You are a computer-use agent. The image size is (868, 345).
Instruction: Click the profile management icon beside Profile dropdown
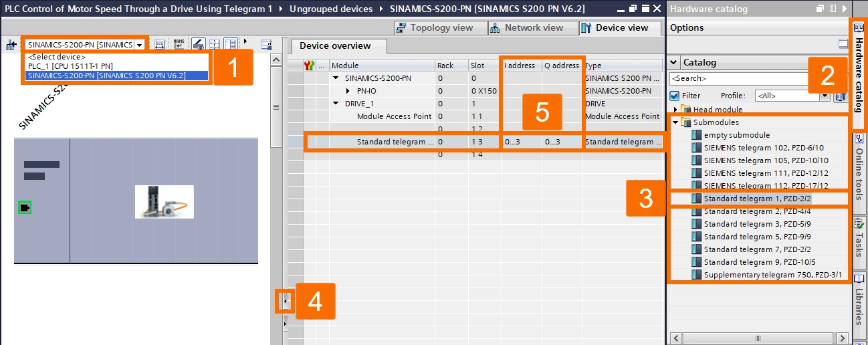(x=839, y=96)
